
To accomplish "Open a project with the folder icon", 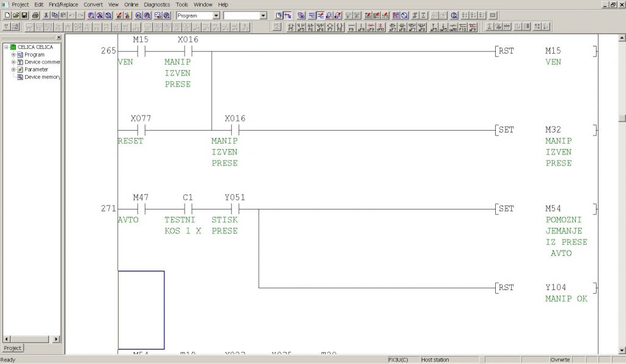I will tap(16, 15).
